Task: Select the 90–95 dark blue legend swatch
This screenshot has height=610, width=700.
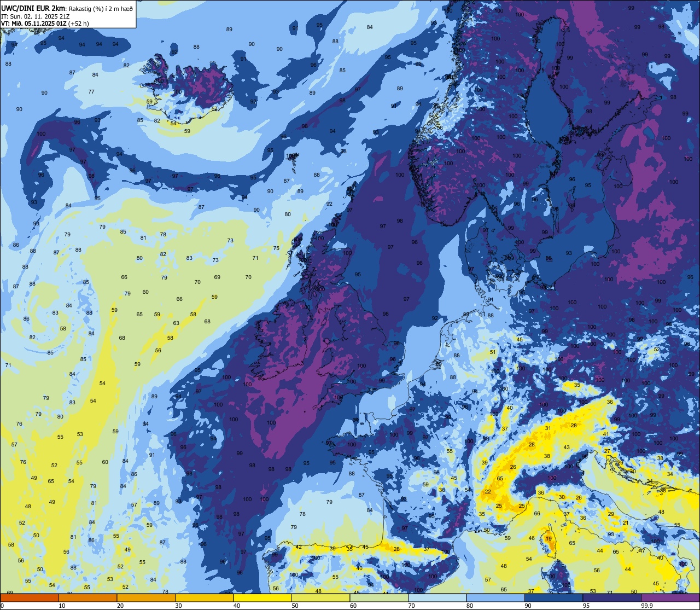Action: [x=553, y=597]
